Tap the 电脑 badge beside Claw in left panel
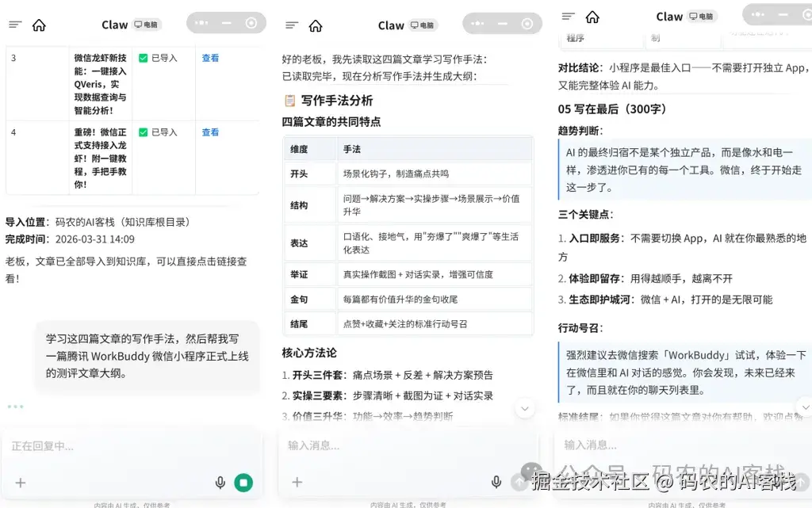The width and height of the screenshot is (812, 508). pyautogui.click(x=147, y=25)
